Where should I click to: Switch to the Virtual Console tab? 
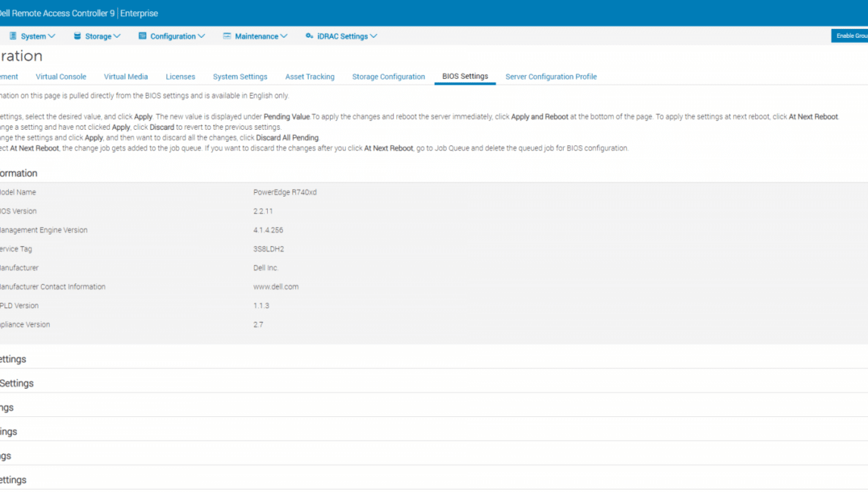[61, 77]
